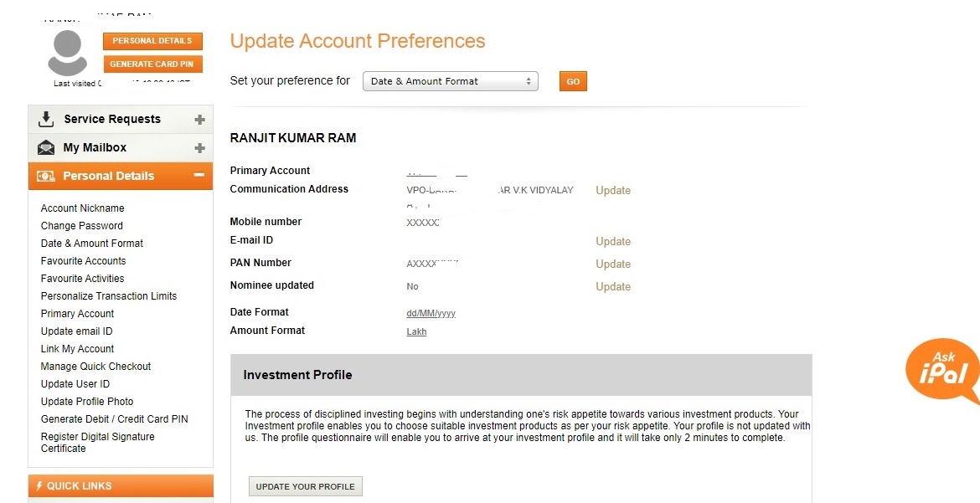Viewport: 980px width, 503px height.
Task: Click the Lakh amount format link
Action: [x=416, y=331]
